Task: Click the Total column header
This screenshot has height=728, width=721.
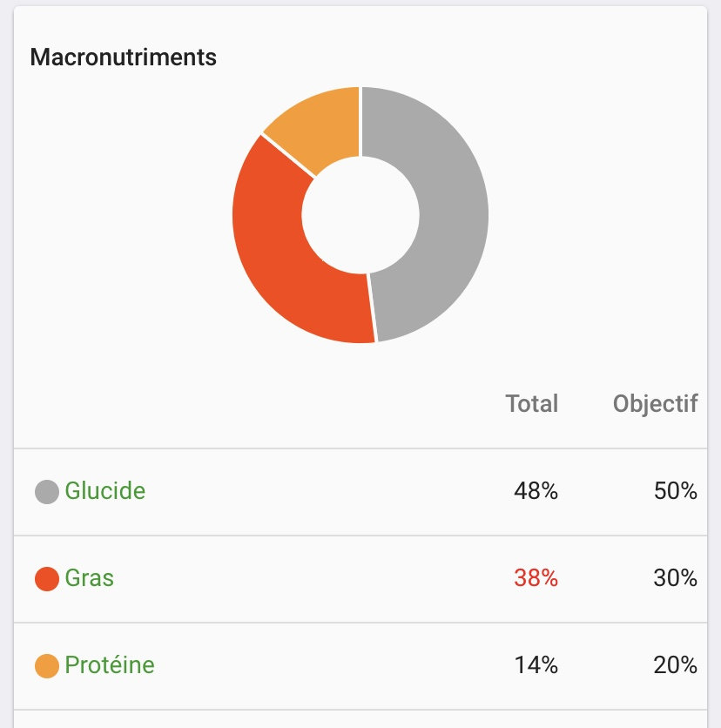Action: pyautogui.click(x=532, y=404)
